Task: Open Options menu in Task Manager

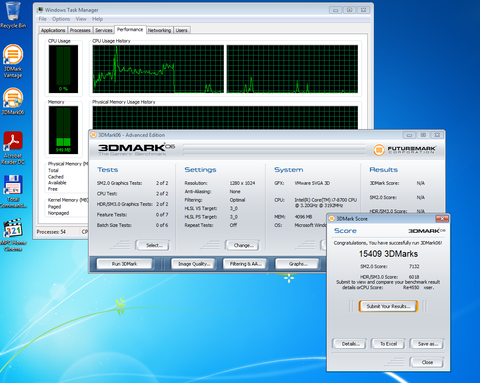Action: [61, 19]
